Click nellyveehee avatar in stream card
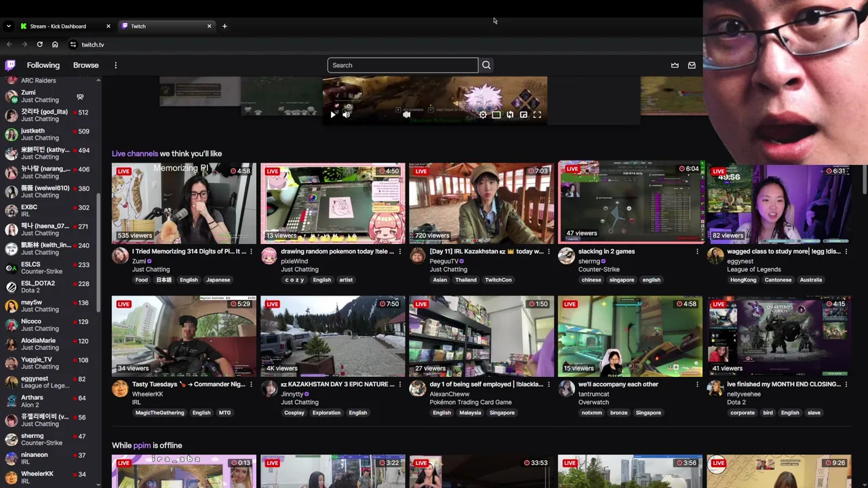 pos(715,388)
